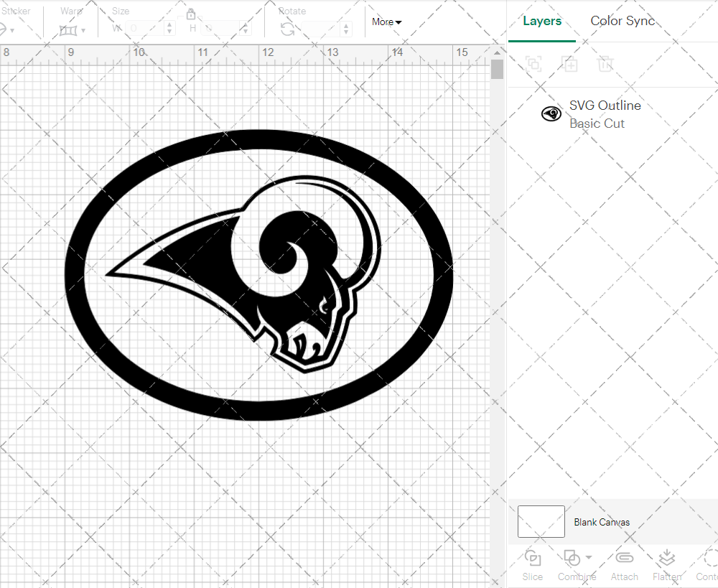This screenshot has height=588, width=718.
Task: Click the width stepper arrows
Action: coord(170,29)
